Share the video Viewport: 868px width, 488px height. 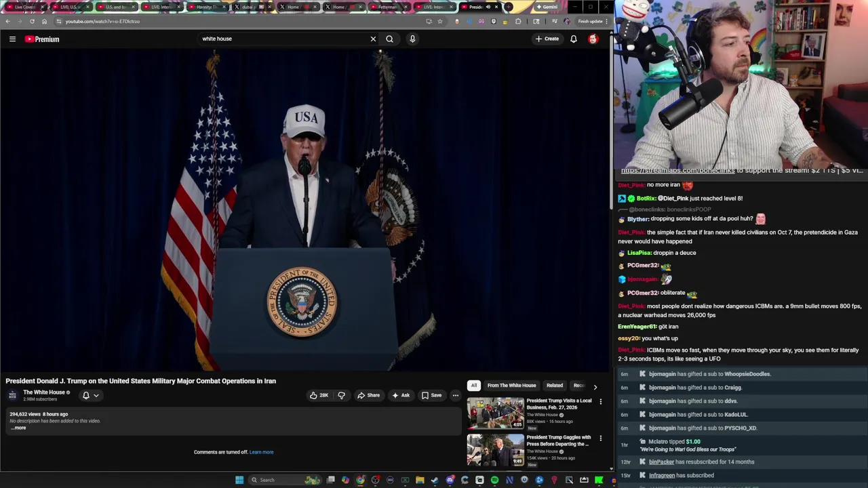pos(369,395)
